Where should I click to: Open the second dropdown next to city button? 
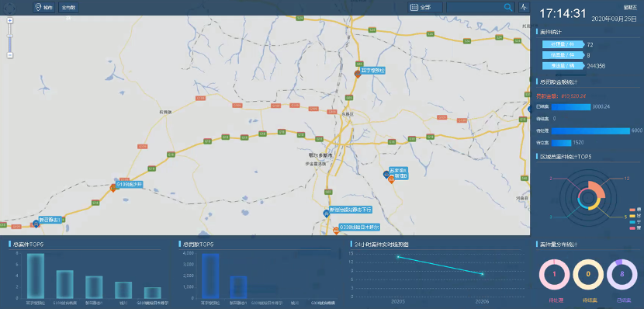[x=68, y=8]
